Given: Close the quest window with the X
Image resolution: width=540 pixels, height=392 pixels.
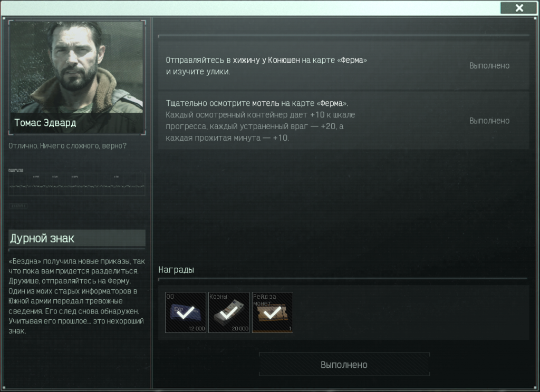Looking at the screenshot, I should 519,8.
